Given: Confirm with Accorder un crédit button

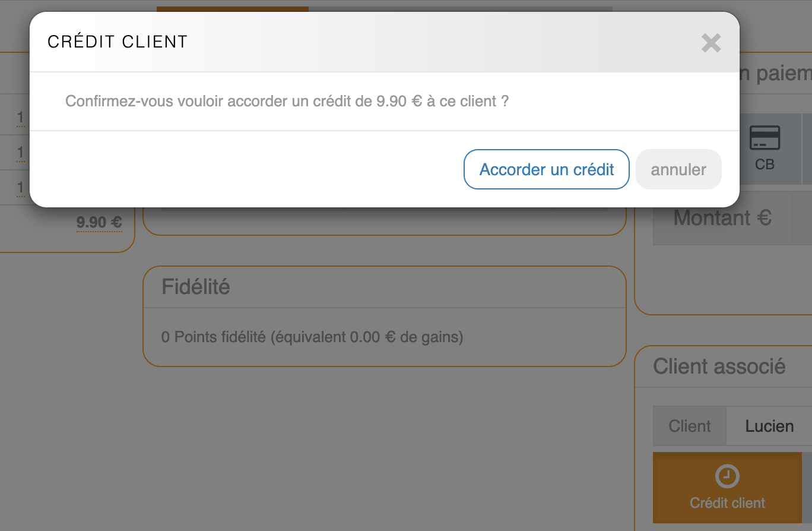Looking at the screenshot, I should (x=546, y=169).
